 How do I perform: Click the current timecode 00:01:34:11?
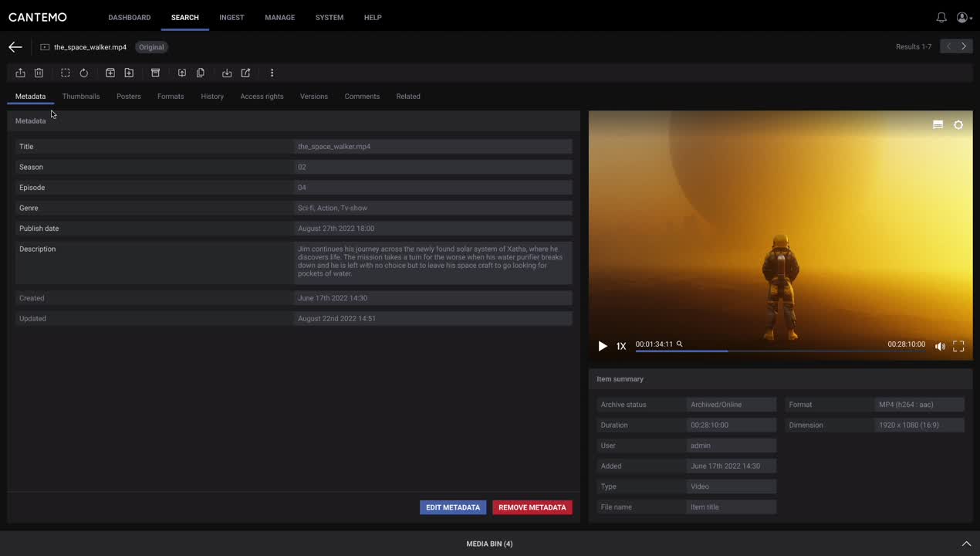654,344
